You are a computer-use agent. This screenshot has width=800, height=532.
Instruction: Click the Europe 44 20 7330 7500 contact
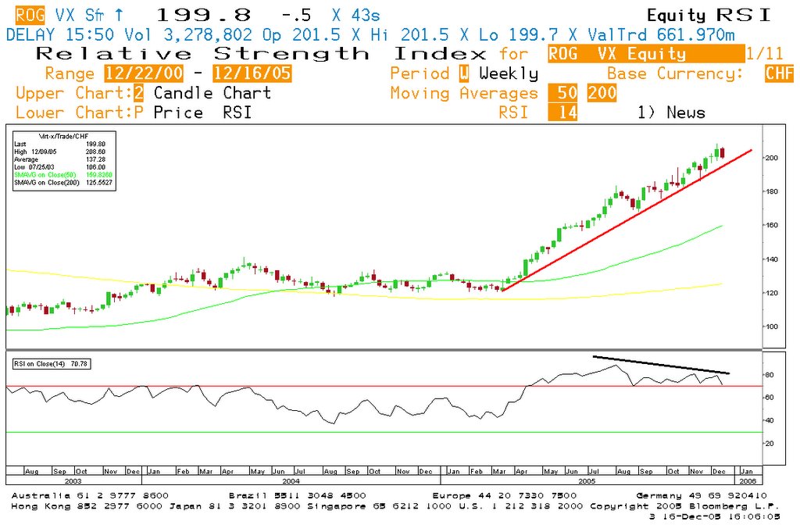[x=505, y=495]
